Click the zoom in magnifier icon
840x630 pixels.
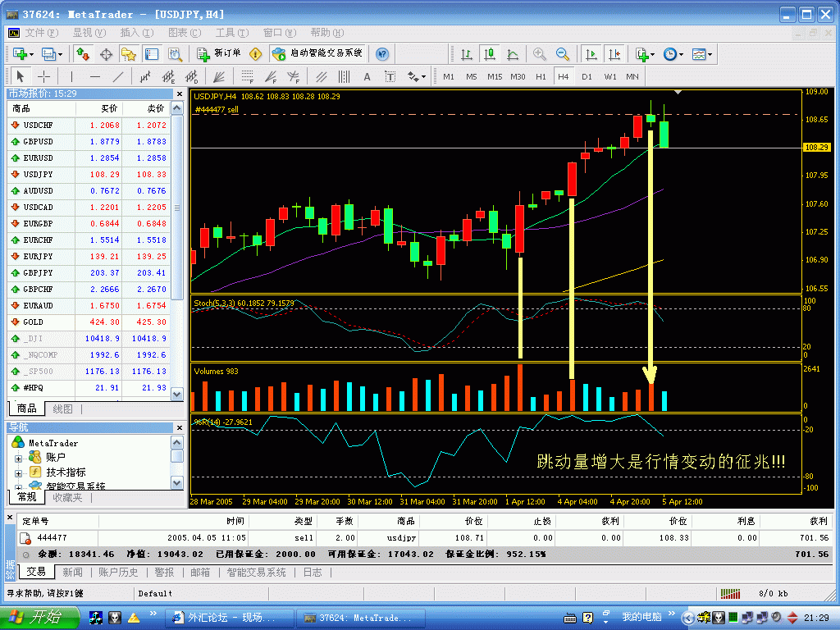[x=540, y=54]
